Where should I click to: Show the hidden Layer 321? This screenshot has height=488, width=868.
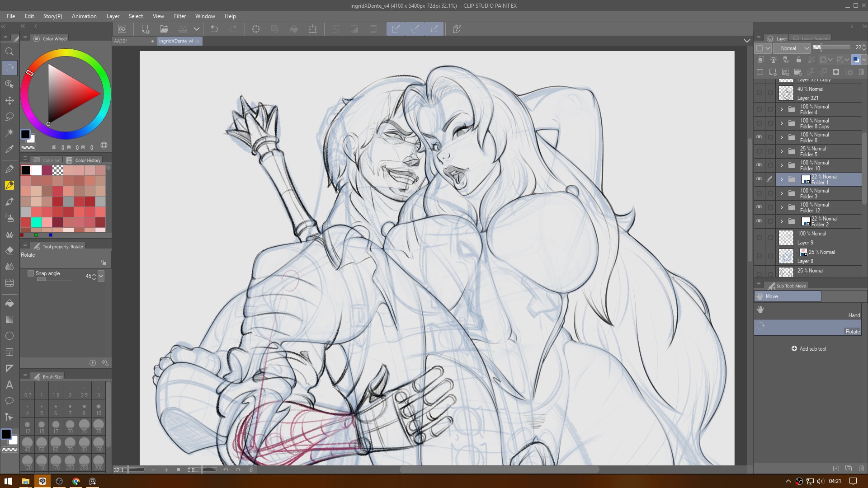759,93
